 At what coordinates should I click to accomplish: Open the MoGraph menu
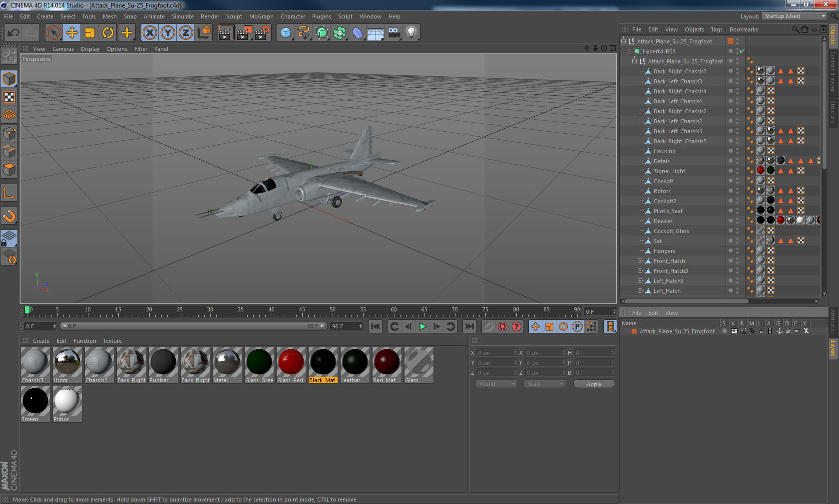pos(261,16)
